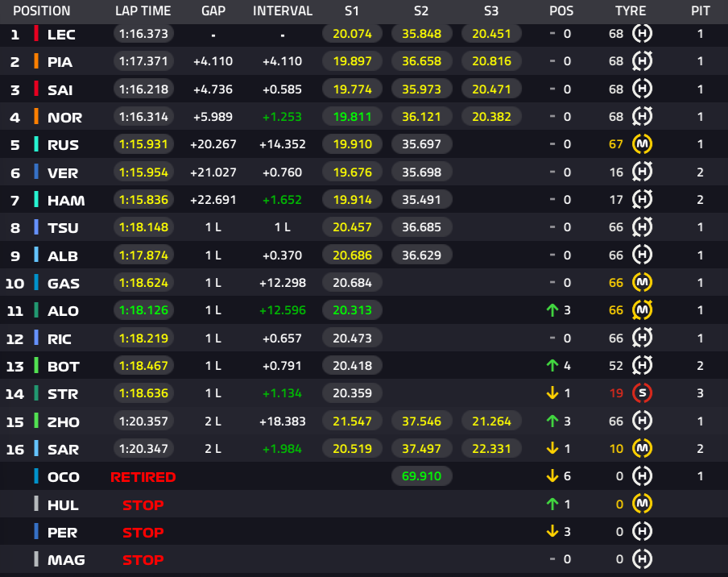The width and height of the screenshot is (728, 577).
Task: Click the STOP status for PER
Action: (x=143, y=533)
